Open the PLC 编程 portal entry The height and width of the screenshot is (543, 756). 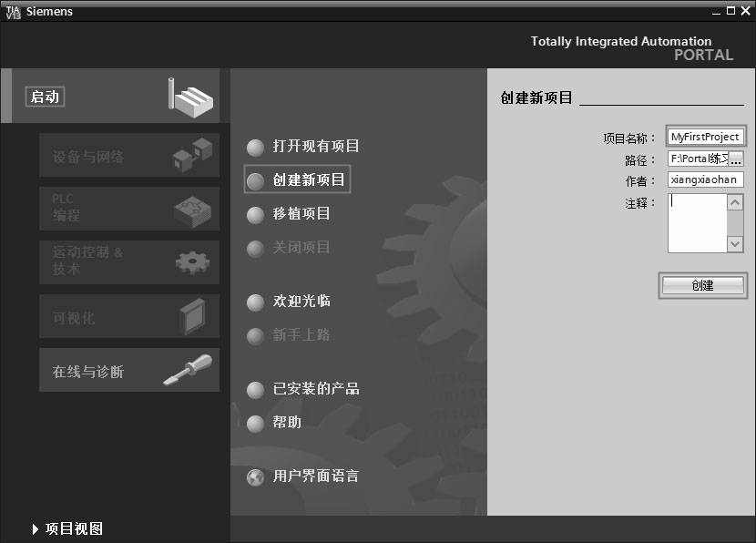(129, 209)
